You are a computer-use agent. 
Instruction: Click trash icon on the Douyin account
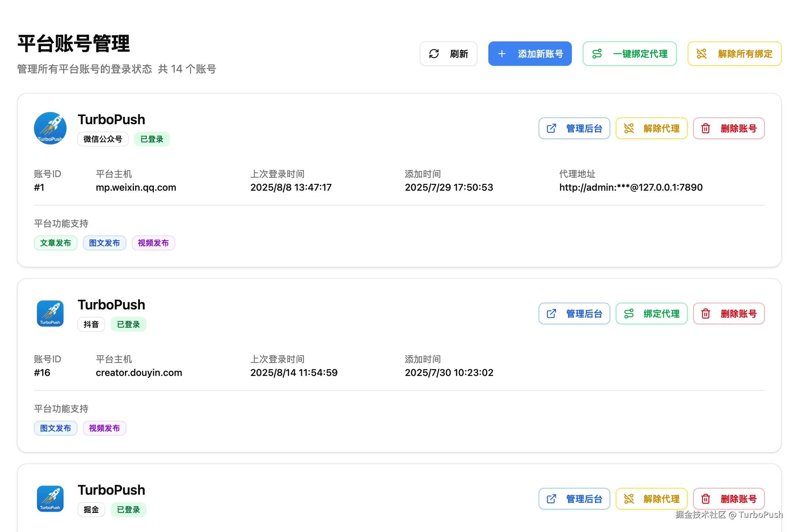pos(706,313)
